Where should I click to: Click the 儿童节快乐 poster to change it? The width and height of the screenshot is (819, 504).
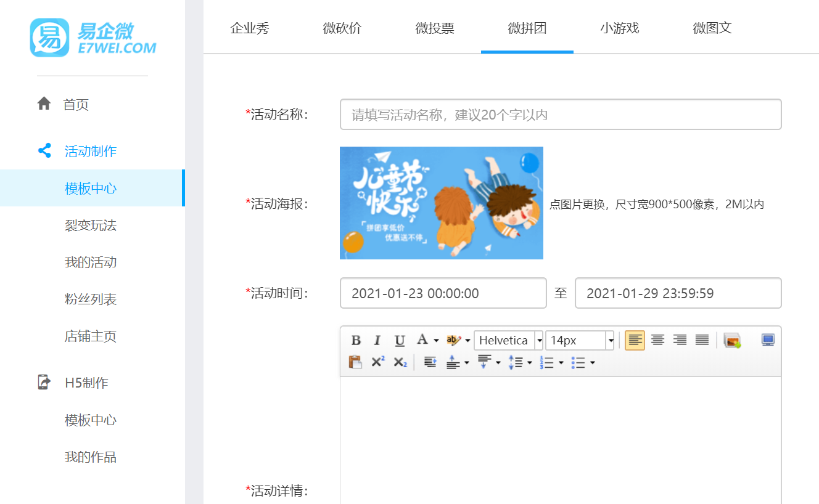coord(442,203)
